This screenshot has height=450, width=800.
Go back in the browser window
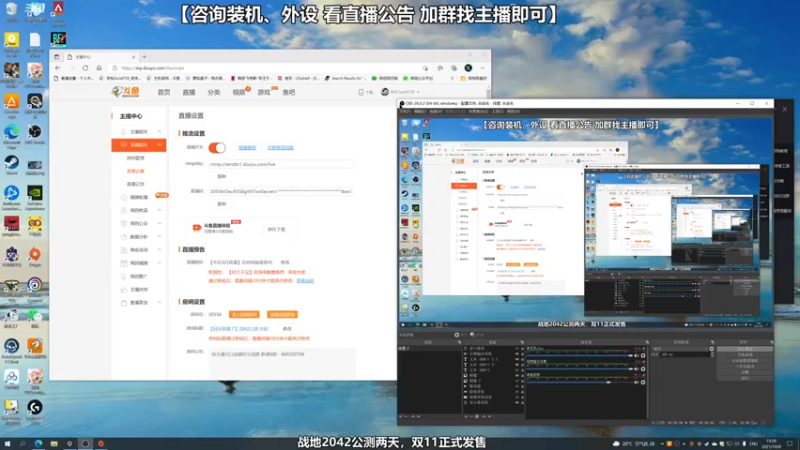click(x=58, y=68)
